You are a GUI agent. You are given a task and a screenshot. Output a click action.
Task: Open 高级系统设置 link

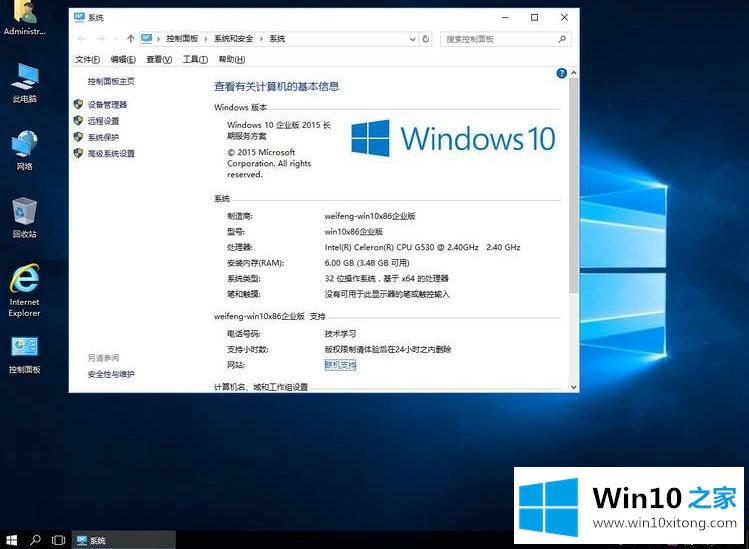tap(111, 153)
